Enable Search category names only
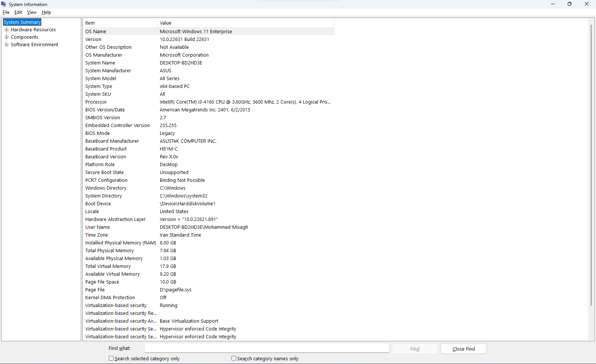Viewport: 596px width, 364px height. [234, 358]
